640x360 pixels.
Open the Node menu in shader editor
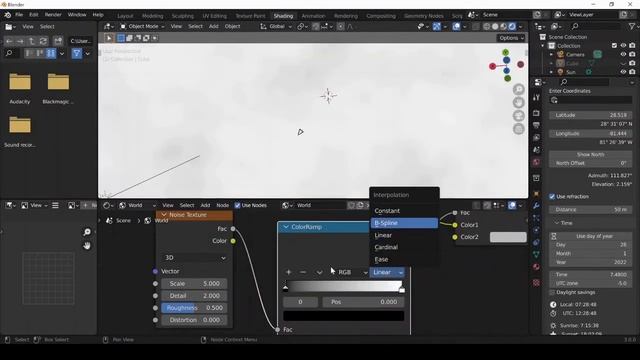222,205
